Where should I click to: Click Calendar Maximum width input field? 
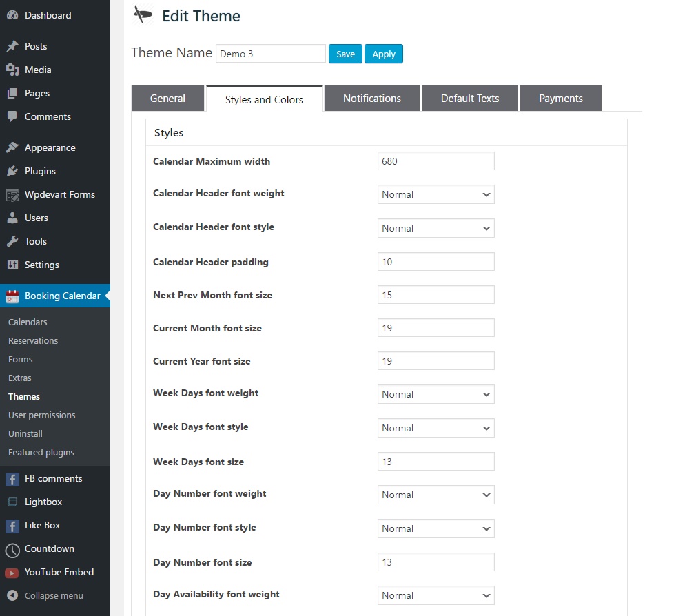click(436, 161)
